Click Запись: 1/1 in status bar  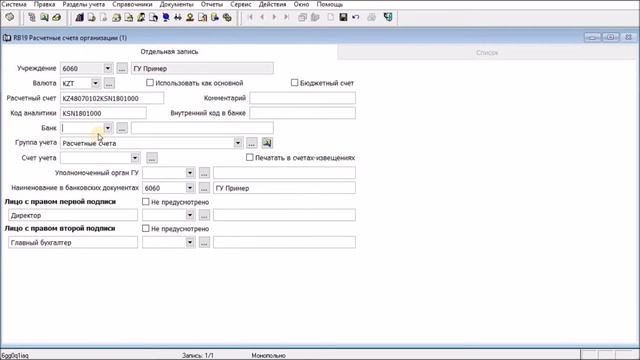coord(198,356)
